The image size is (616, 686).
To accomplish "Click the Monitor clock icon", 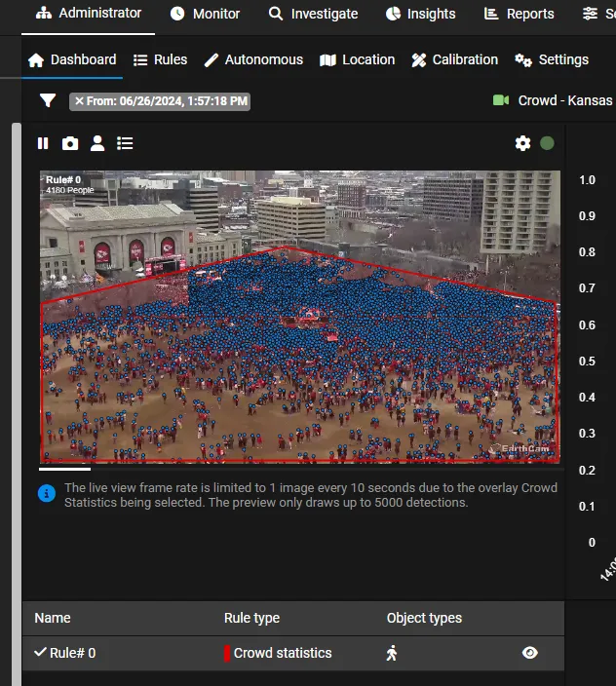I will [x=177, y=14].
